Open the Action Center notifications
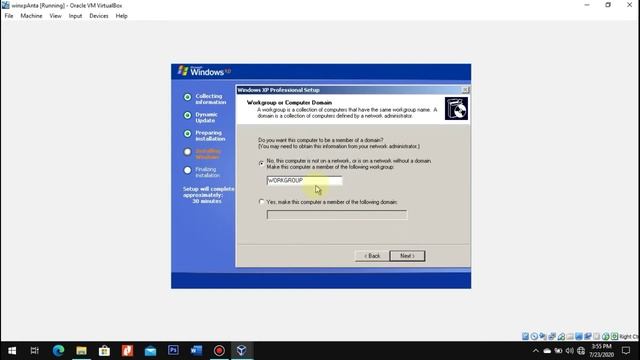Viewport: 640px width, 360px height. pyautogui.click(x=626, y=351)
